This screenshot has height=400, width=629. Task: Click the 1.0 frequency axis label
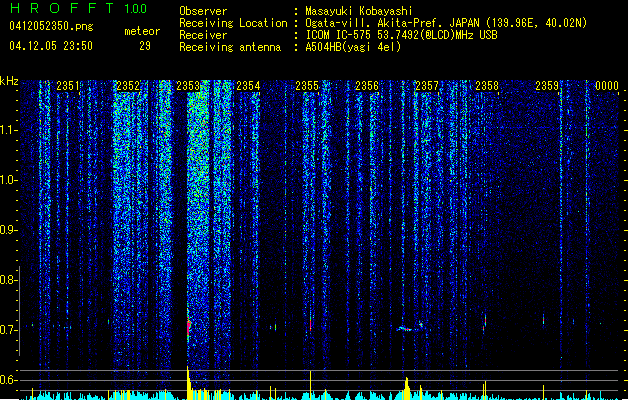coord(9,180)
